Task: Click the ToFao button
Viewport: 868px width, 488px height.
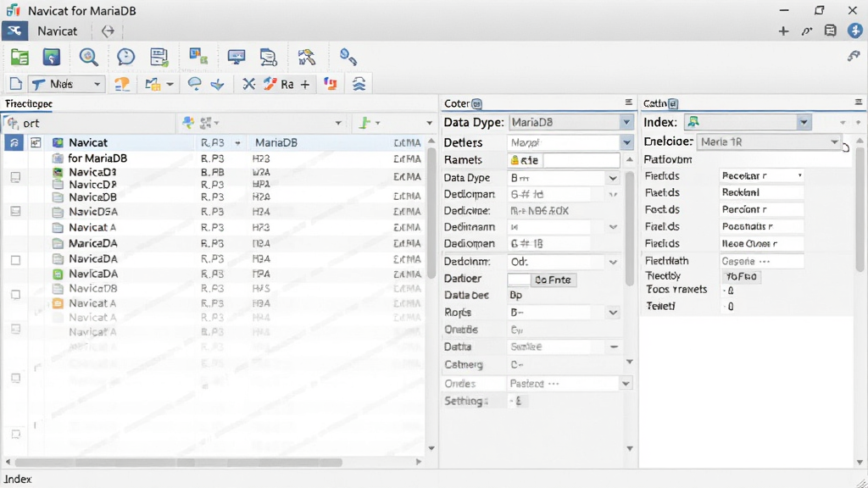Action: click(x=741, y=277)
